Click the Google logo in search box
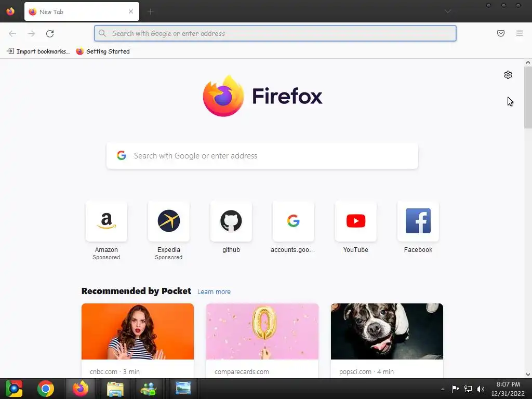 (x=122, y=155)
